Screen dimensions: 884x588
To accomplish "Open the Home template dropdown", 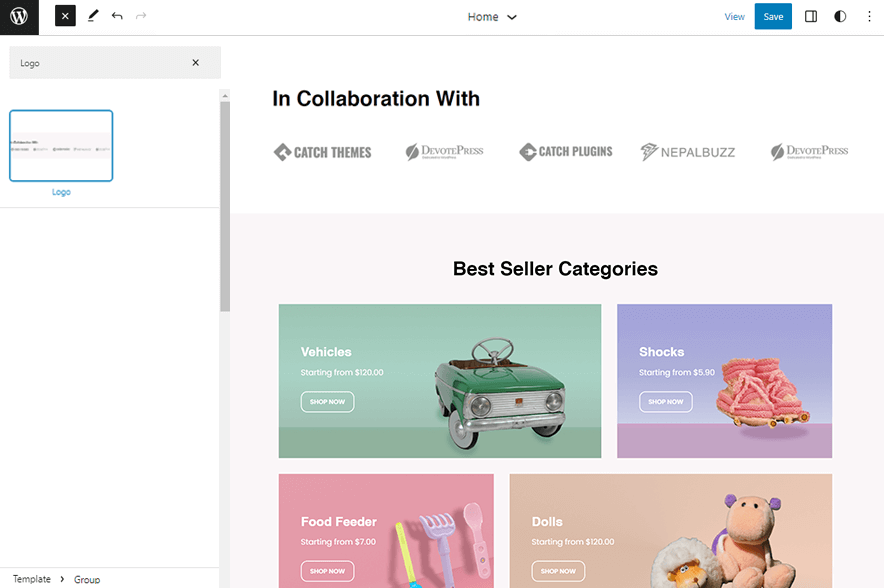I will pyautogui.click(x=492, y=17).
